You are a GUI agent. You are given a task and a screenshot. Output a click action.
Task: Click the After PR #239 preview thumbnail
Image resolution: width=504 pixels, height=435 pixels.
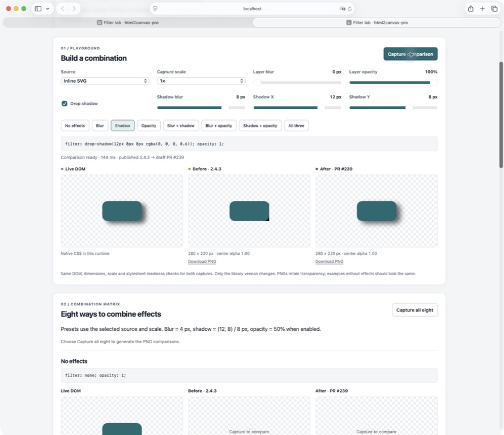click(x=377, y=211)
